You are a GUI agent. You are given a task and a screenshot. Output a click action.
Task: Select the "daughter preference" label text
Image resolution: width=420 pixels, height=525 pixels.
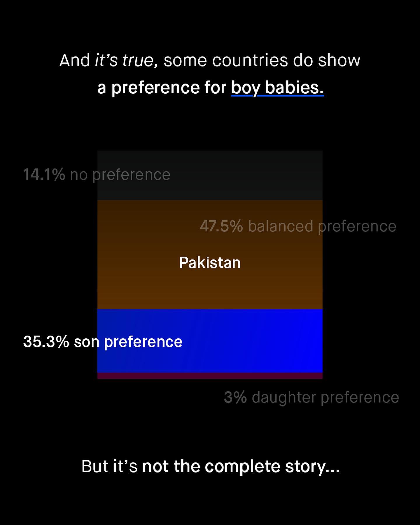(x=325, y=397)
